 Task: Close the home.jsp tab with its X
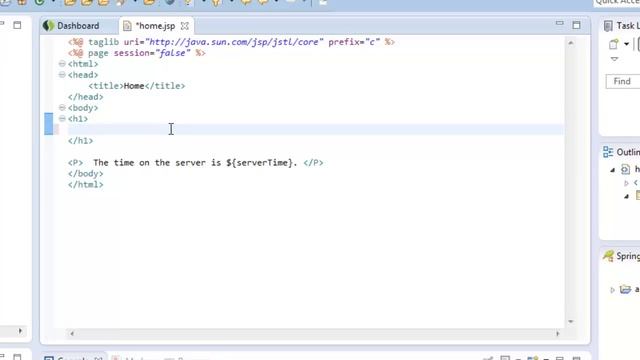185,26
